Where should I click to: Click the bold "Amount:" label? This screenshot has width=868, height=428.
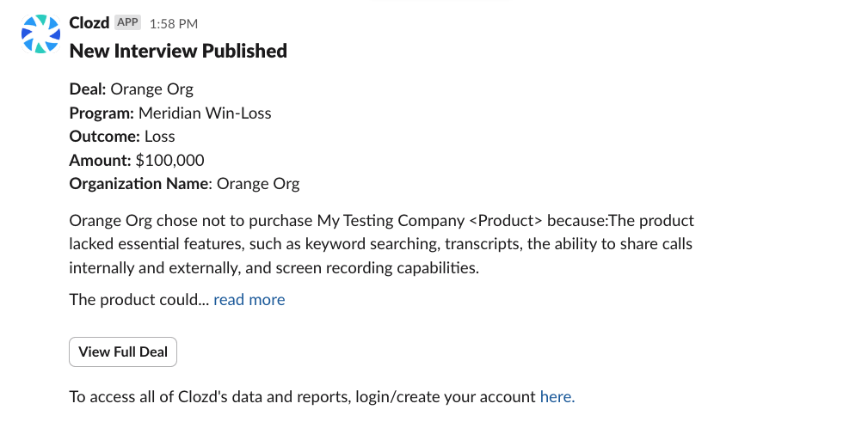click(100, 160)
